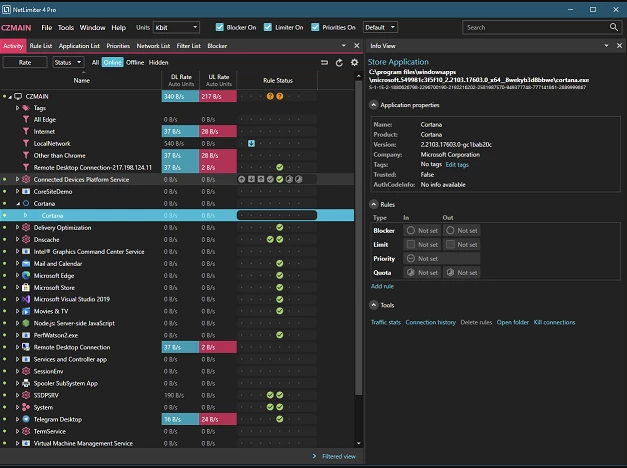Click the Internet filter funnel icon

click(26, 131)
